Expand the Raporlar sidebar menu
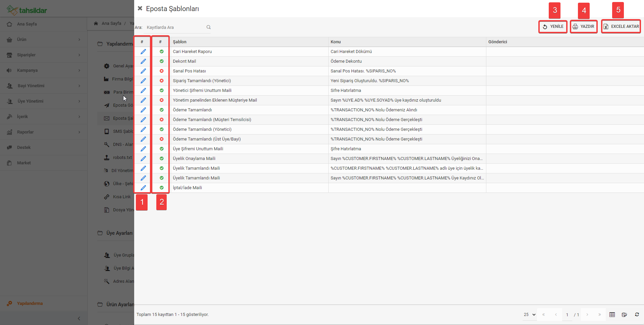This screenshot has height=325, width=644. [44, 132]
